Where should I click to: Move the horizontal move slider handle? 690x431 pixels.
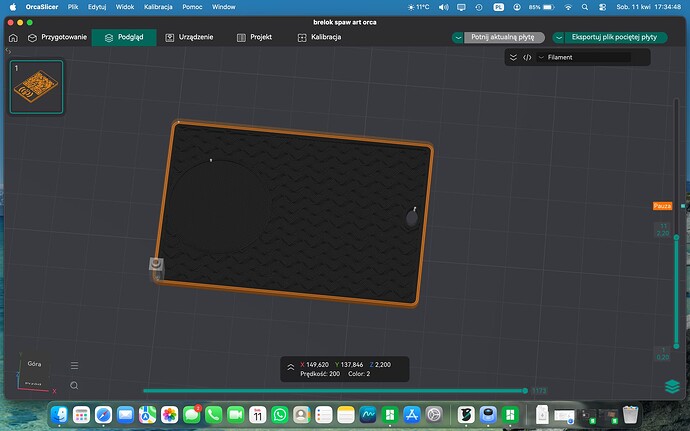pos(525,390)
